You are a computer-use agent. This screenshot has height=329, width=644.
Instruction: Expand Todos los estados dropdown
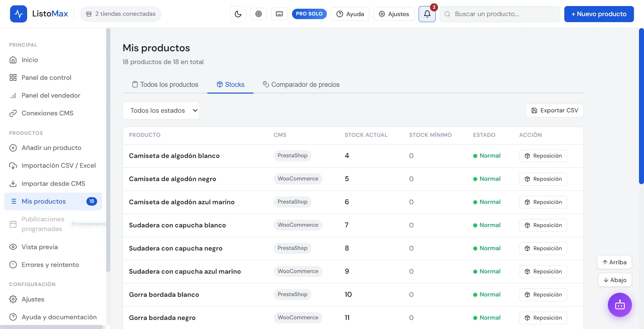161,110
